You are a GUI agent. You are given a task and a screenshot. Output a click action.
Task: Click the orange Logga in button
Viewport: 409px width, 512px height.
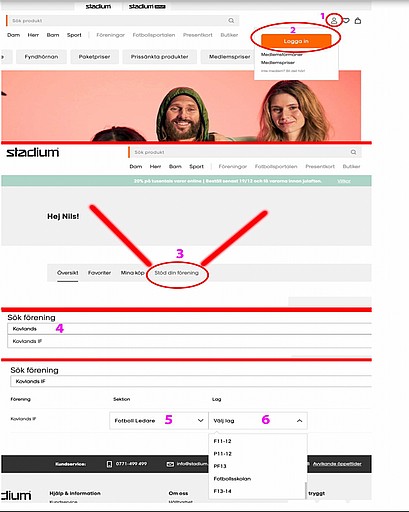click(x=296, y=41)
